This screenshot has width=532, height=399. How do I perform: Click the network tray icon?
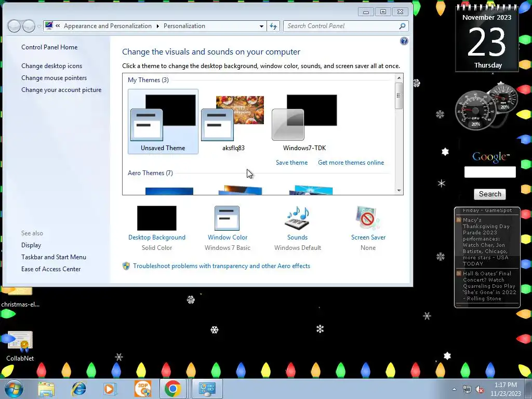coord(467,390)
